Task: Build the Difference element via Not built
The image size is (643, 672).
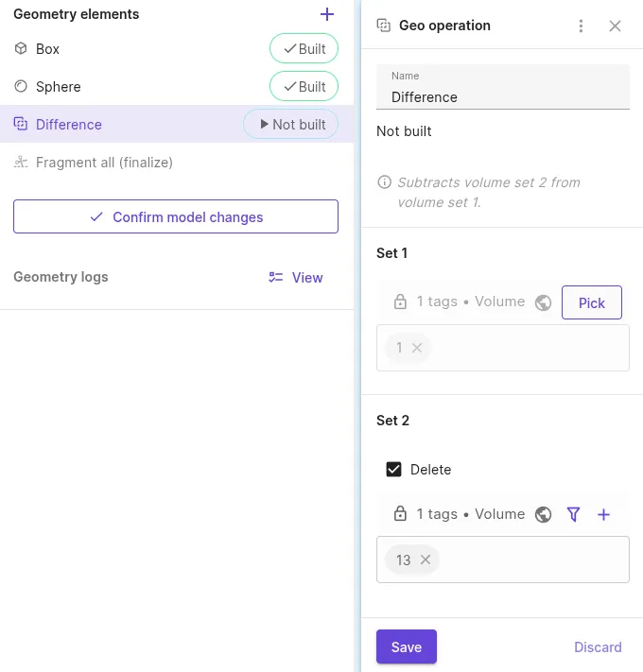Action: [x=291, y=124]
